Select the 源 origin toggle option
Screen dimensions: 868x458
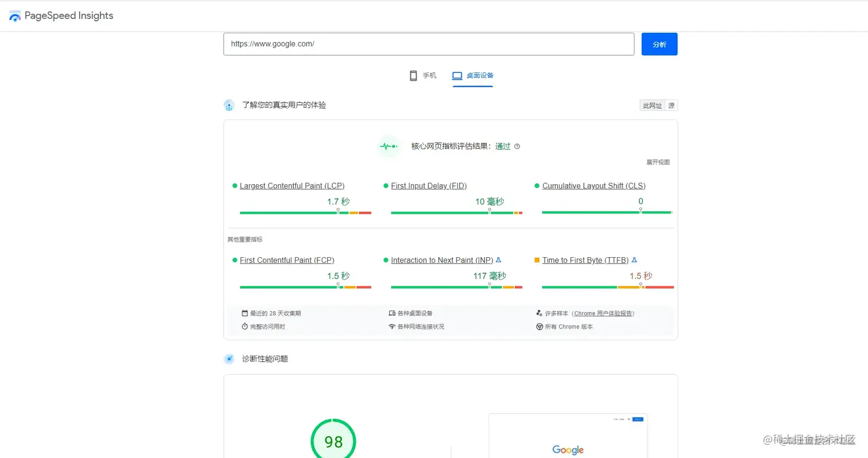pyautogui.click(x=671, y=106)
